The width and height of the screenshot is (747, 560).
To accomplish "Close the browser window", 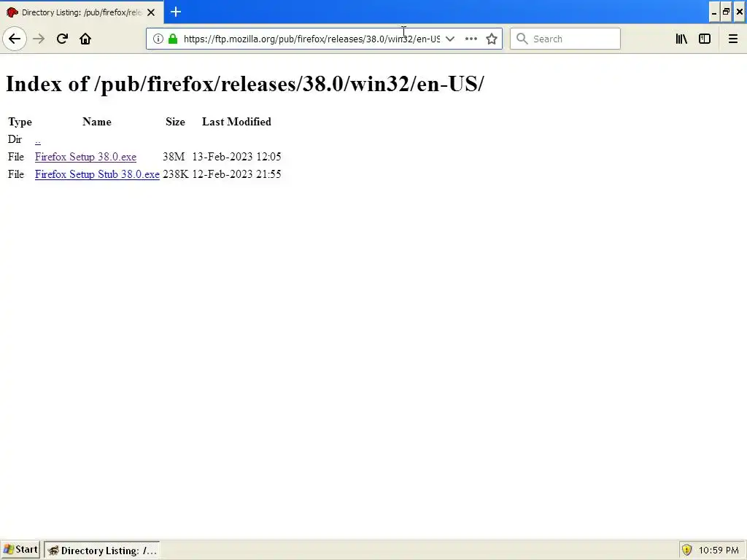I will (x=740, y=12).
